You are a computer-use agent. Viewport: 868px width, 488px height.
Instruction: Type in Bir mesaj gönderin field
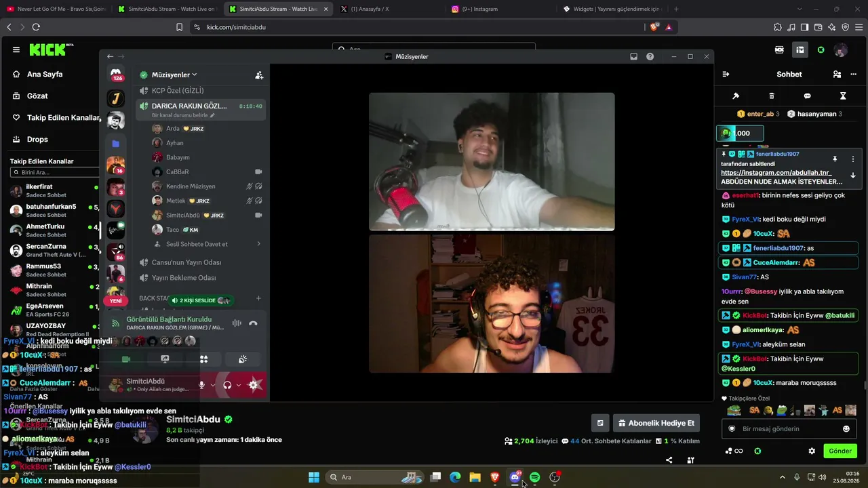[x=789, y=429]
